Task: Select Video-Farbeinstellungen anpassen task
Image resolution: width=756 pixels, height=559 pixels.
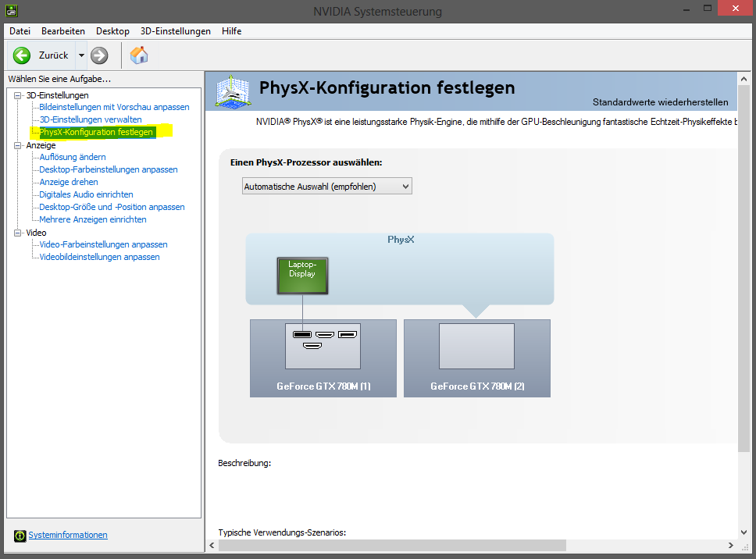Action: point(104,245)
